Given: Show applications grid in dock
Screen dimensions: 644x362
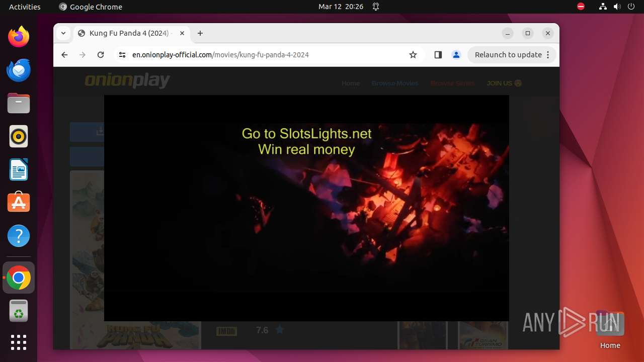Looking at the screenshot, I should [19, 342].
